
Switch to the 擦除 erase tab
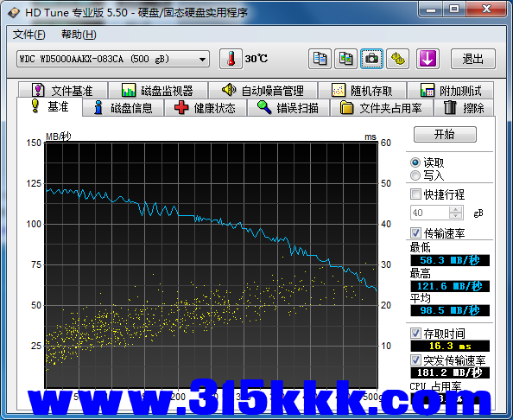pyautogui.click(x=464, y=108)
